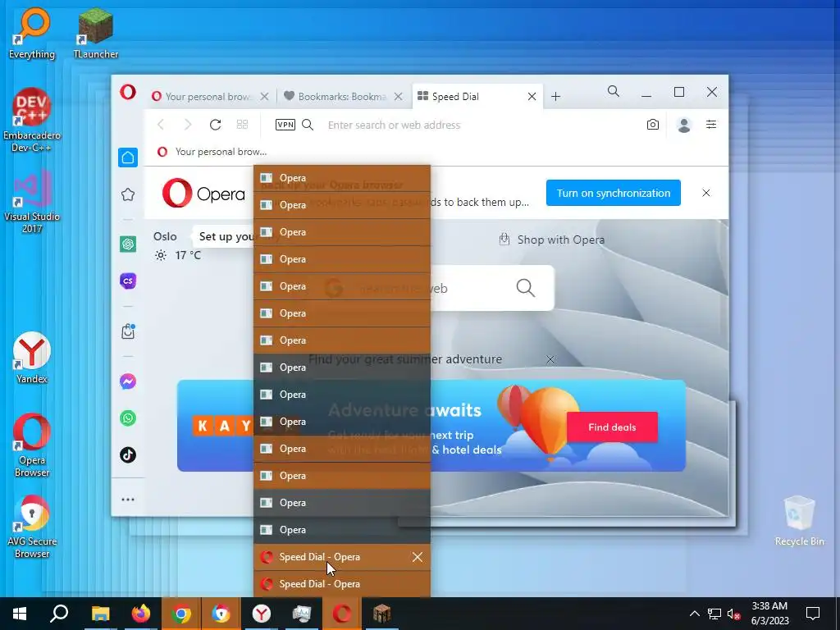Click Turn on synchronization button
The height and width of the screenshot is (630, 840).
pyautogui.click(x=614, y=193)
